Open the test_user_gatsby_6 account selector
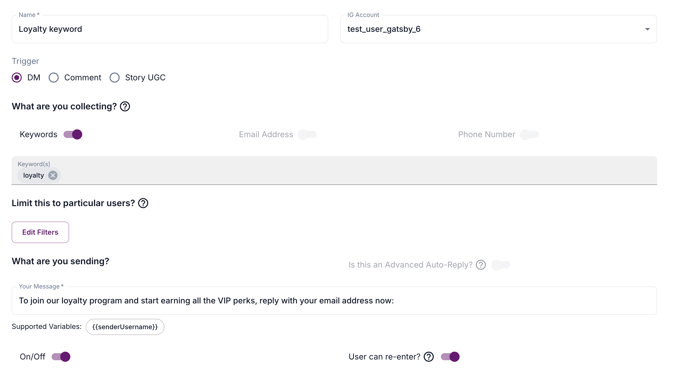This screenshot has height=385, width=688. pyautogui.click(x=498, y=29)
